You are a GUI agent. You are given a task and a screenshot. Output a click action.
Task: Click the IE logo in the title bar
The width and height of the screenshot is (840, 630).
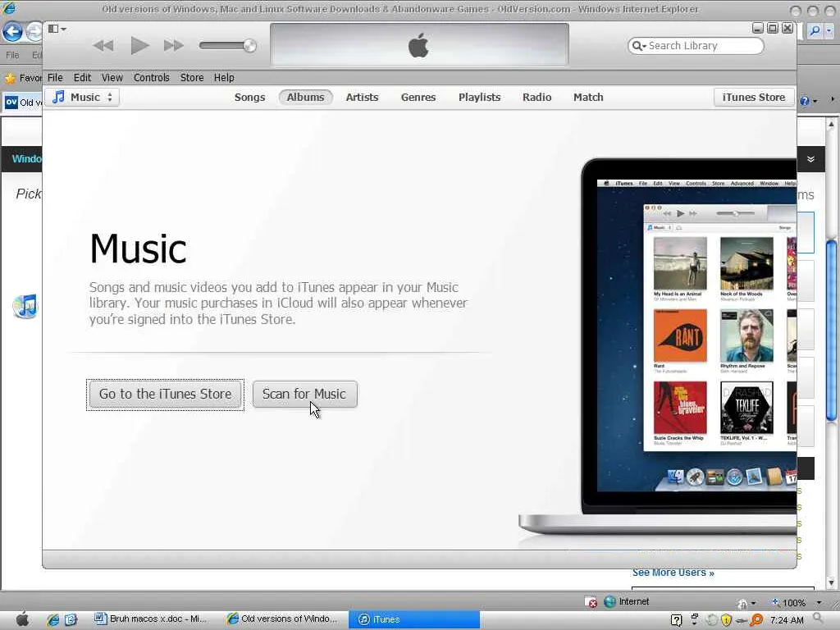coord(10,9)
